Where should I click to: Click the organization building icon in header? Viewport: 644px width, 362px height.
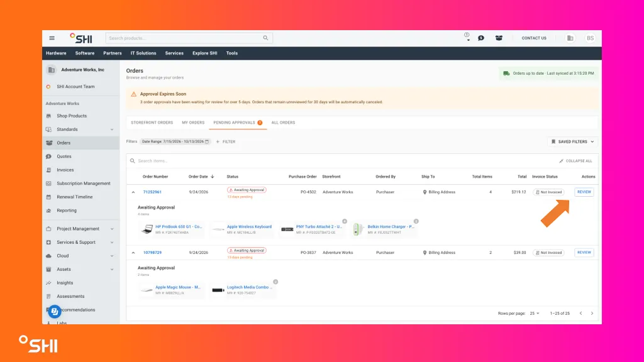570,38
